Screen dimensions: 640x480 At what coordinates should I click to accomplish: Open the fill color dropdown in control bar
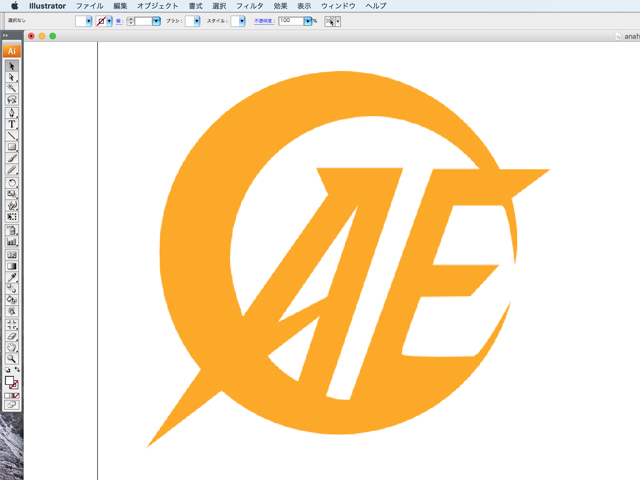click(x=89, y=21)
